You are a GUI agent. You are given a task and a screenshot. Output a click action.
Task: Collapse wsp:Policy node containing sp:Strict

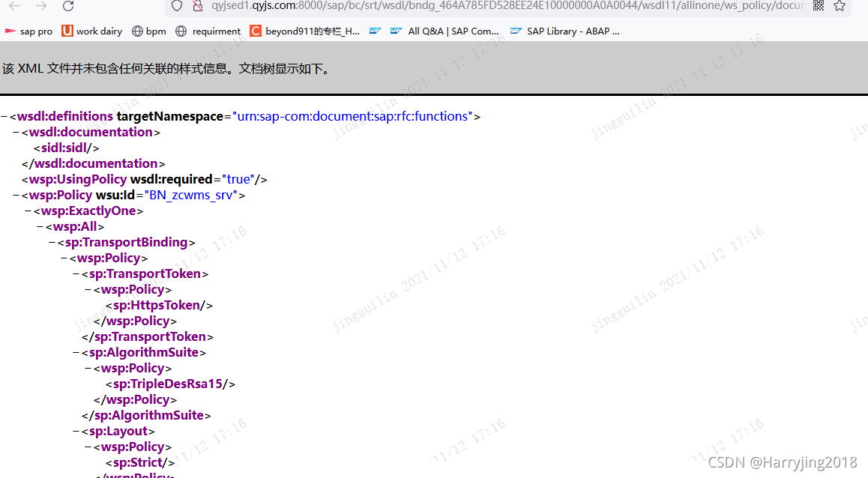pos(88,447)
